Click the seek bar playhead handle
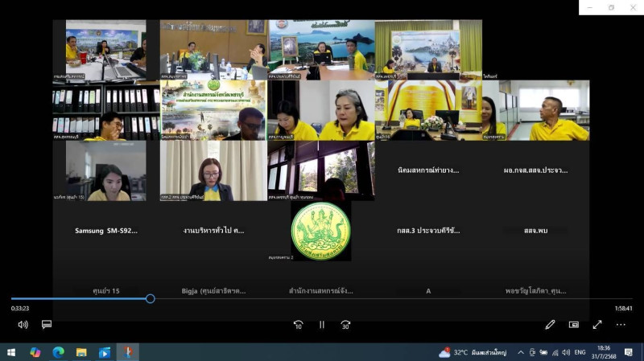The width and height of the screenshot is (644, 361). (150, 298)
